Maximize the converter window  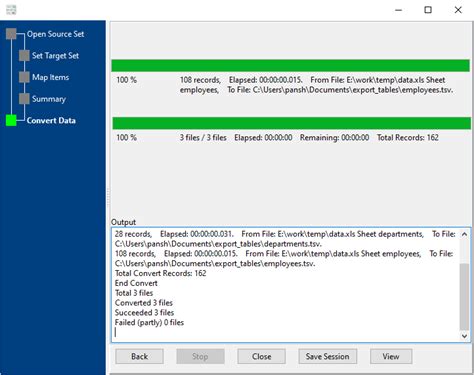(x=428, y=10)
